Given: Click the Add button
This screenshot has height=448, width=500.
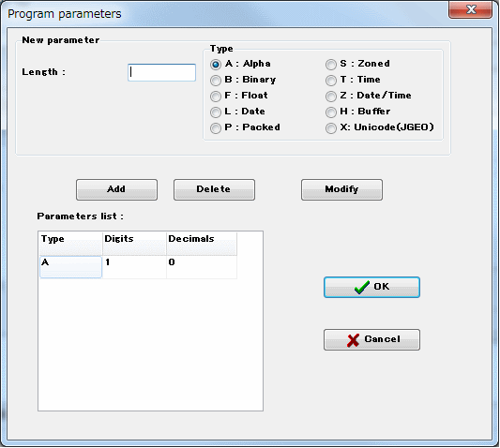Looking at the screenshot, I should click(x=116, y=189).
